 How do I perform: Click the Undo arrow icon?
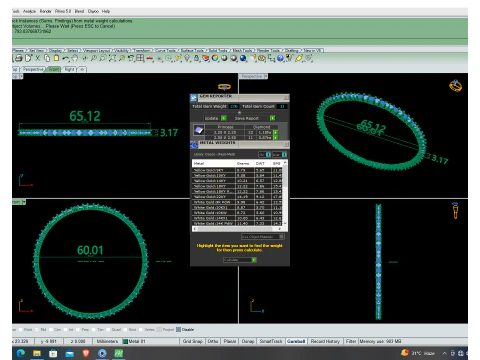click(x=66, y=59)
